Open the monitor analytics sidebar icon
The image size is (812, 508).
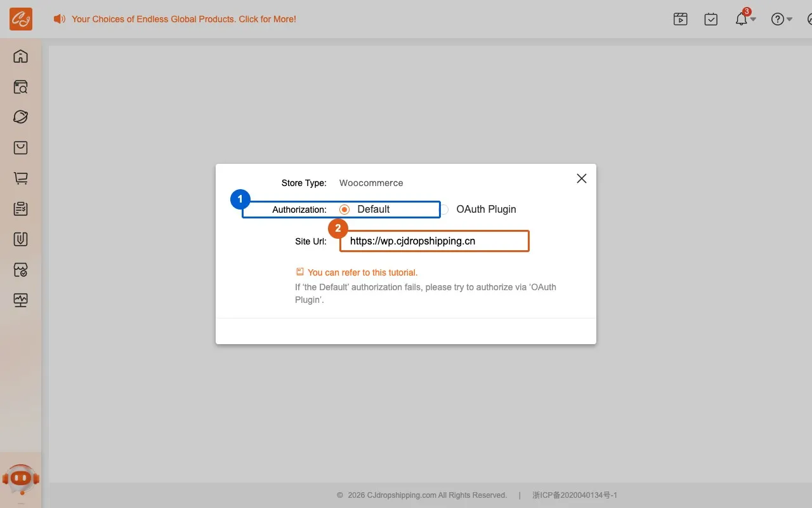21,300
